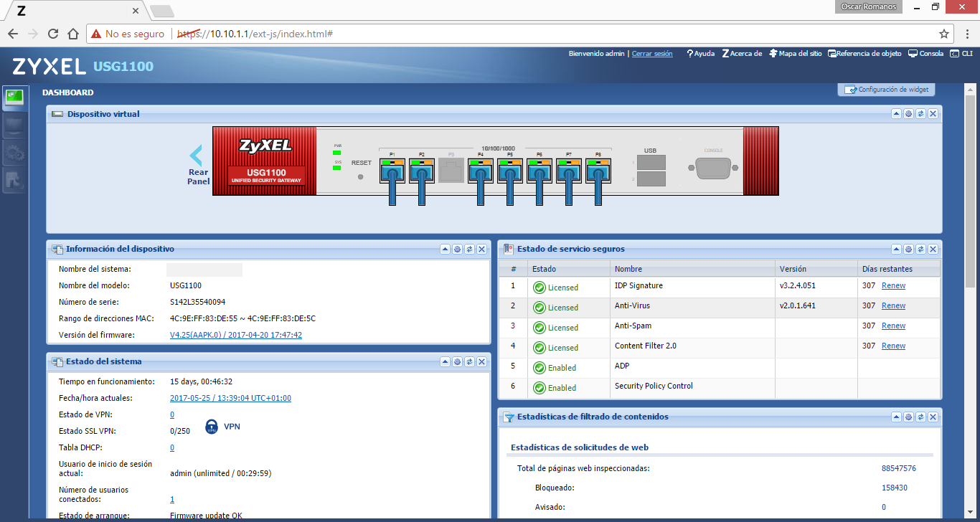
Task: Open the Consola tool in the top bar
Action: tap(925, 53)
